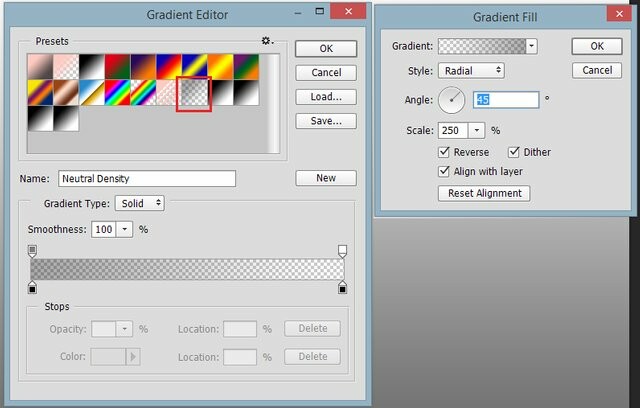640x408 pixels.
Task: Select the Transparent Stripes preset swatch
Action: click(x=168, y=93)
